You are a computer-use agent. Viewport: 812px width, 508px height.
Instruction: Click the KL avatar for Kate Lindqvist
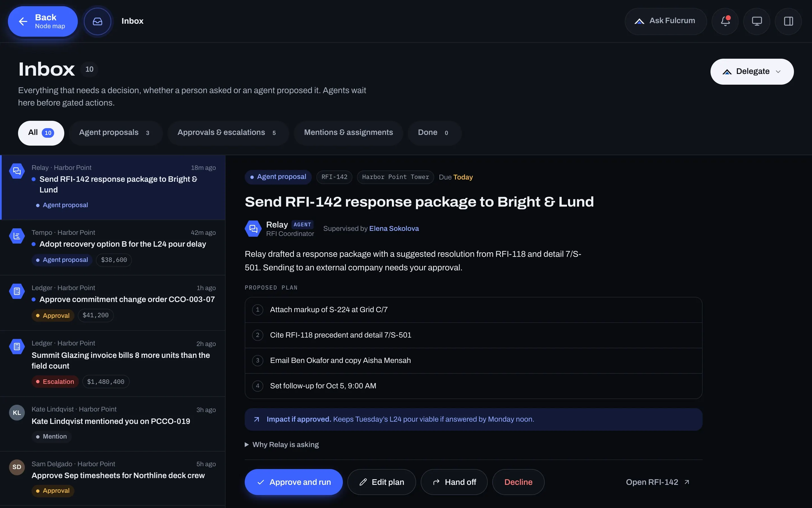[17, 413]
